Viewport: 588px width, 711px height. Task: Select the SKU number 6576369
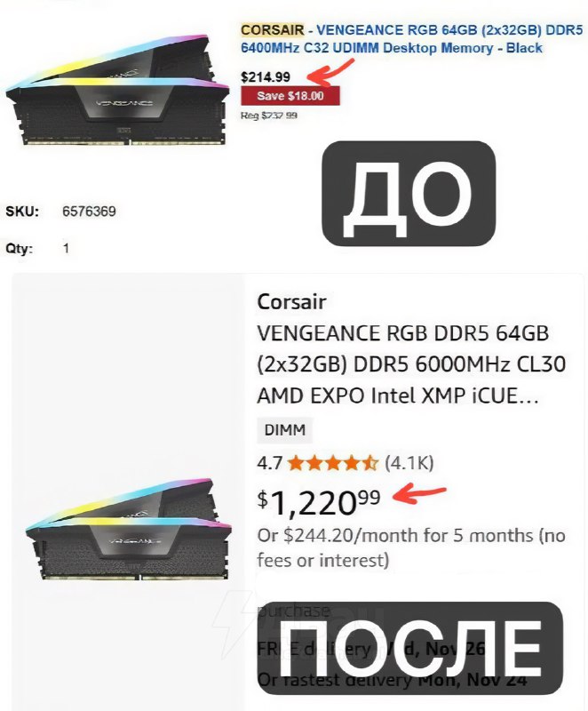[x=89, y=212]
